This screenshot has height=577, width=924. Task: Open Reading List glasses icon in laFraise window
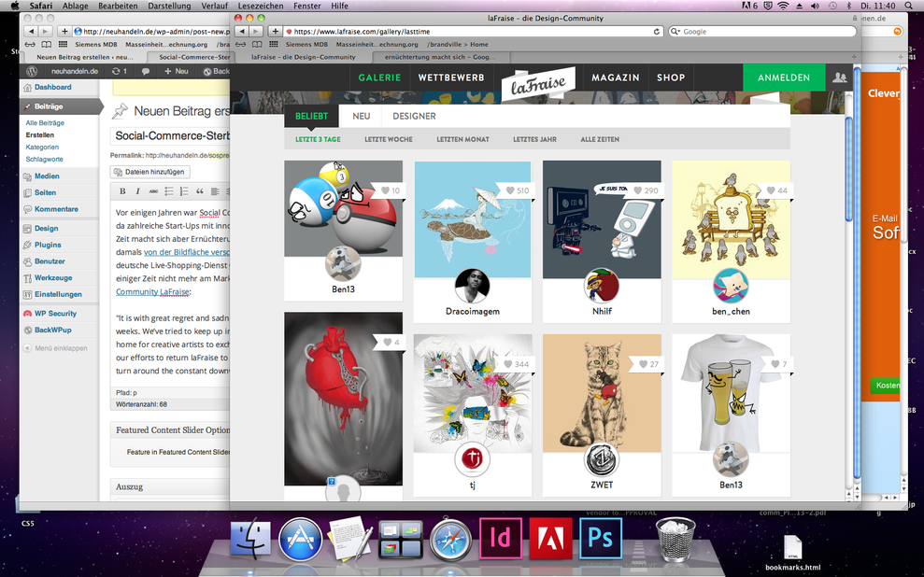pyautogui.click(x=240, y=44)
